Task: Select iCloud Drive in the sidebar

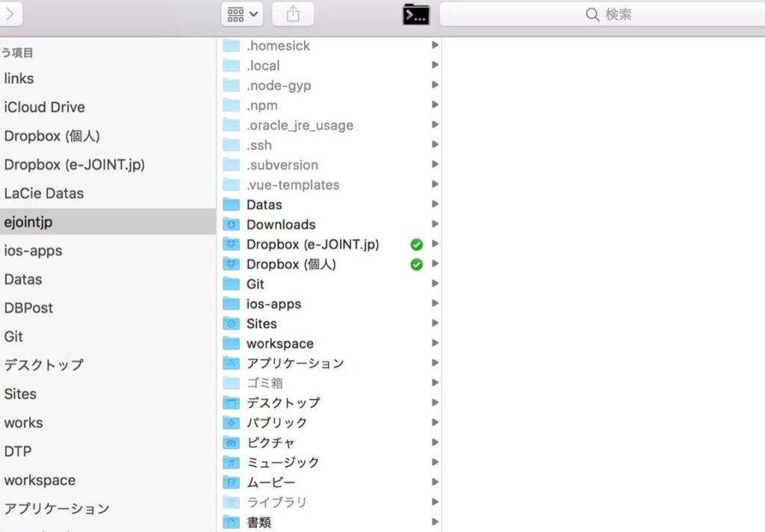Action: tap(44, 107)
